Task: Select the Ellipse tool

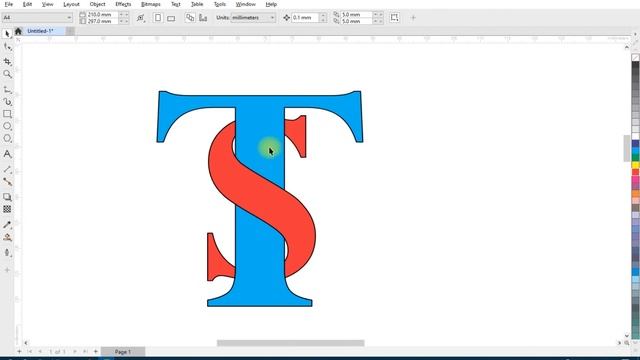Action: point(7,126)
